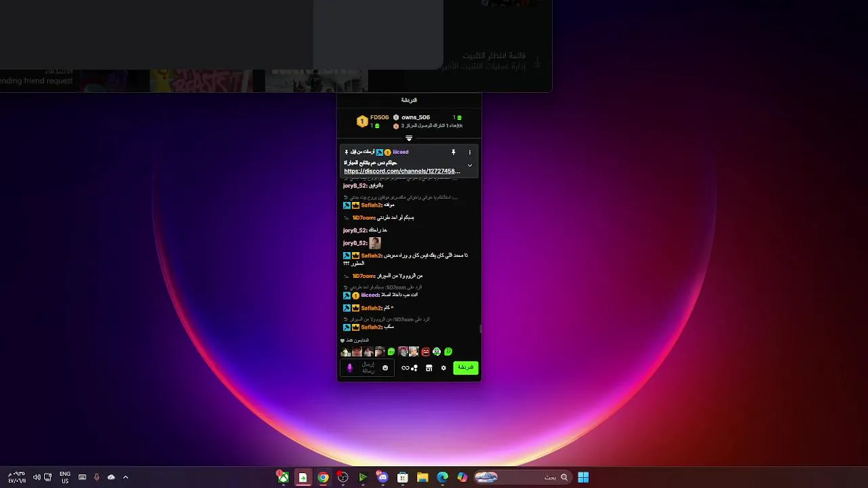Open volume control tray icon
Image resolution: width=868 pixels, height=488 pixels.
tap(37, 477)
